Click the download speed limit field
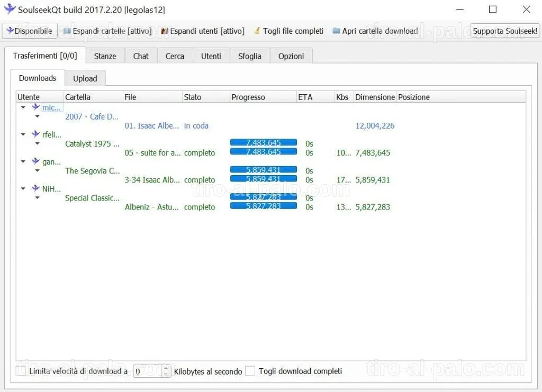542x392 pixels. (148, 371)
